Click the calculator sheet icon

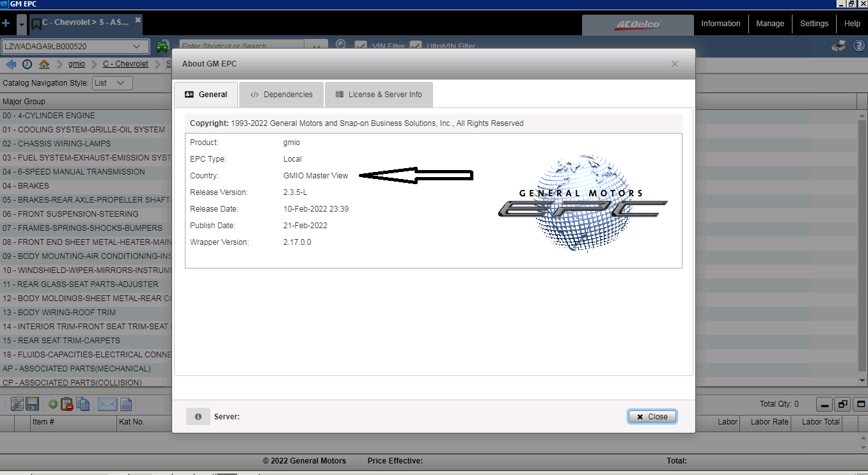(126, 404)
